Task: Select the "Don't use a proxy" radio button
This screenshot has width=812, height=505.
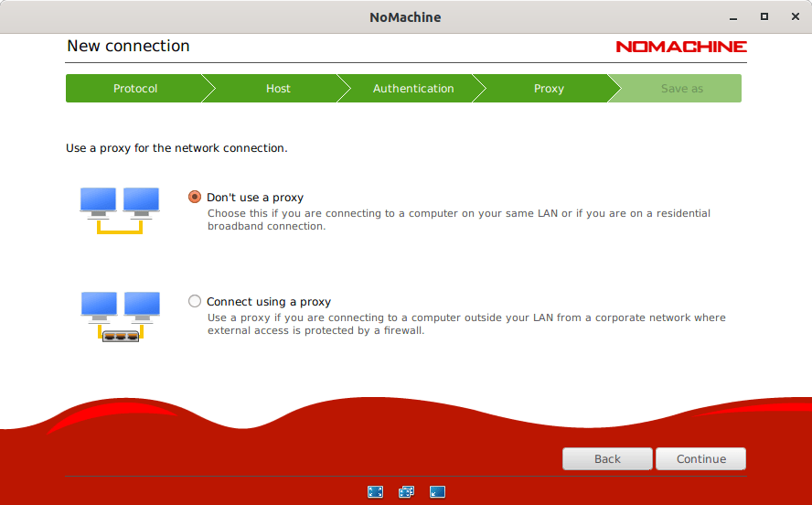Action: coord(194,197)
